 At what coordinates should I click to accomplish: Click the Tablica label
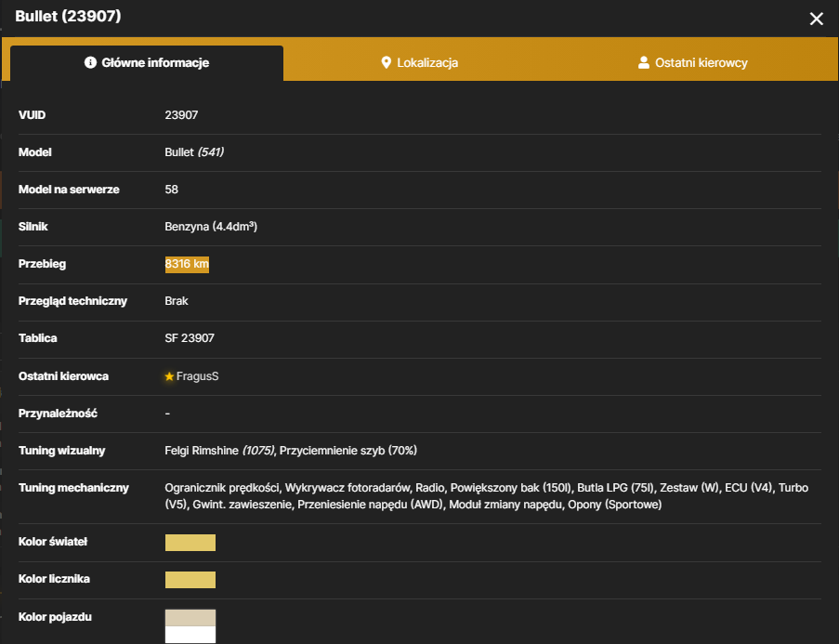click(37, 338)
